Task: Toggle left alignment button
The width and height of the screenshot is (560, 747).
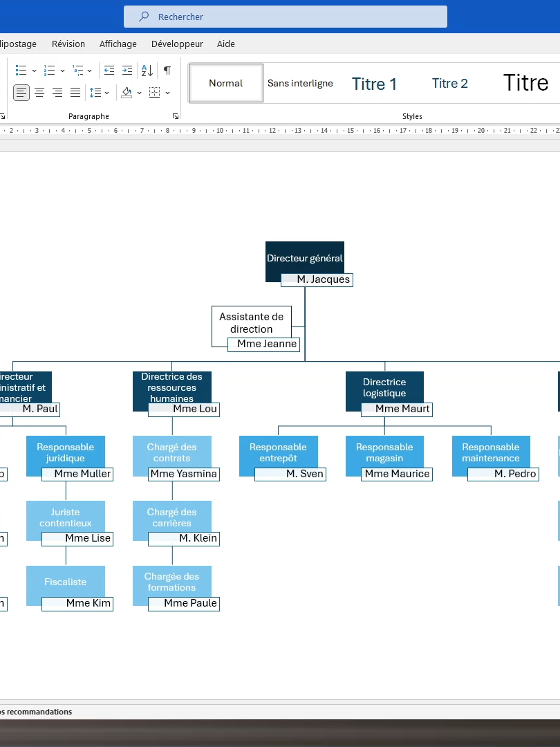Action: coord(21,93)
